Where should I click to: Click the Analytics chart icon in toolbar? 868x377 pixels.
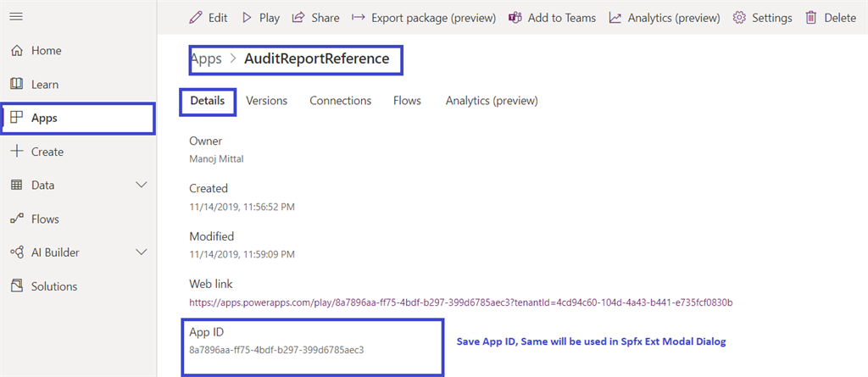[615, 18]
